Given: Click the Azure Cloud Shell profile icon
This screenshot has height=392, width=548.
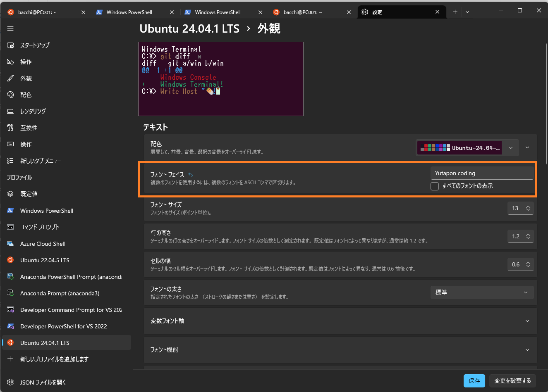Looking at the screenshot, I should (x=10, y=244).
